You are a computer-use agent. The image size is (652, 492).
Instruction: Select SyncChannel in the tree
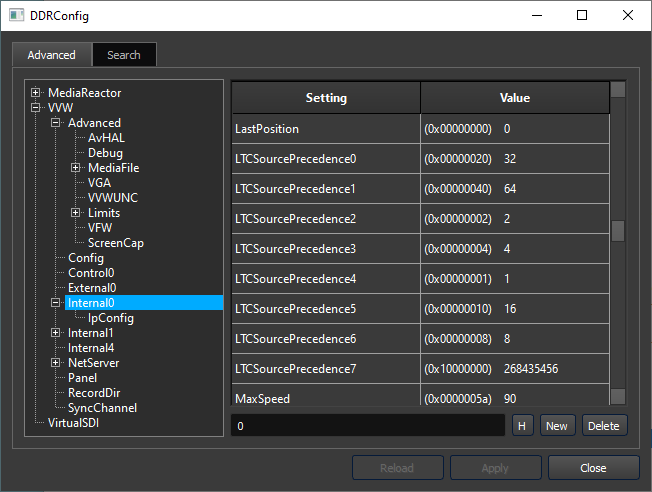(102, 408)
